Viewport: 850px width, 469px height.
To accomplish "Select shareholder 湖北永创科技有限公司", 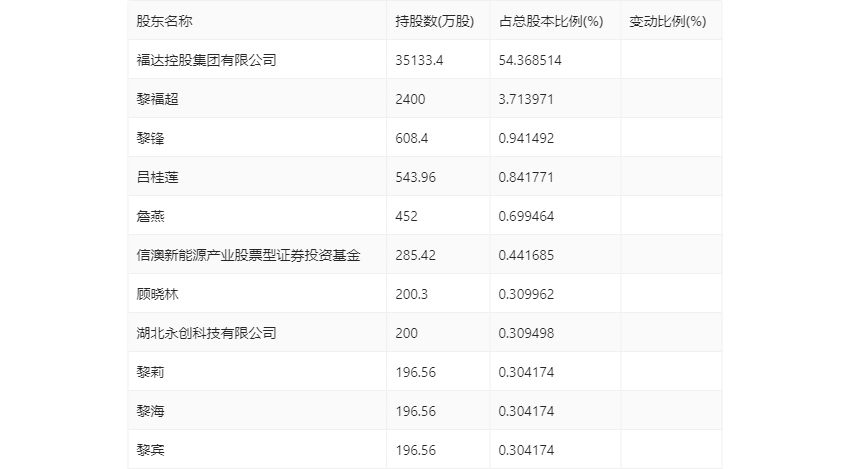I will coord(207,333).
